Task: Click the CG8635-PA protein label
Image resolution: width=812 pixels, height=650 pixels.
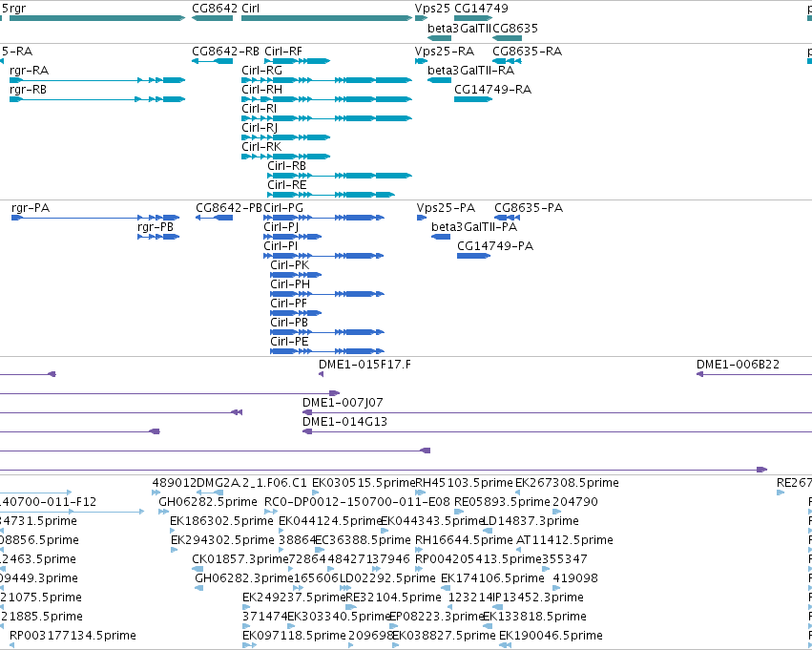Action: (529, 208)
